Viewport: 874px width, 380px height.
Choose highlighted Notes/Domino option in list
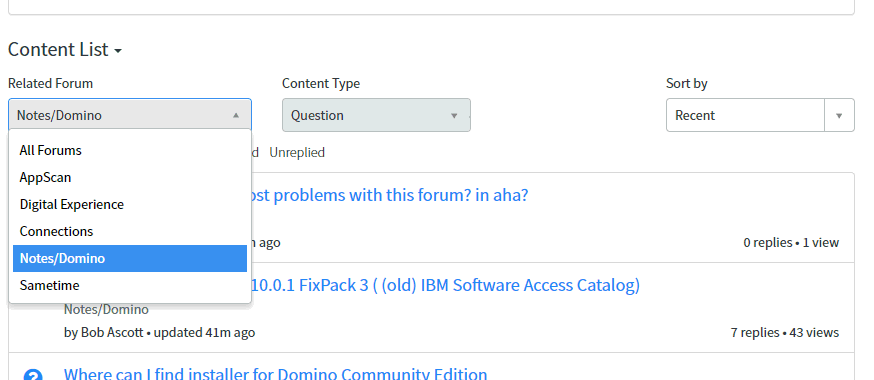130,259
